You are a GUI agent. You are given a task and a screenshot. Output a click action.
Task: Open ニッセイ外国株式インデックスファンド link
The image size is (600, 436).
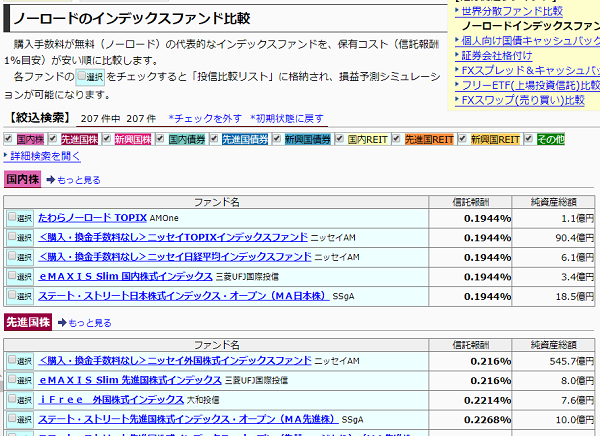point(175,361)
